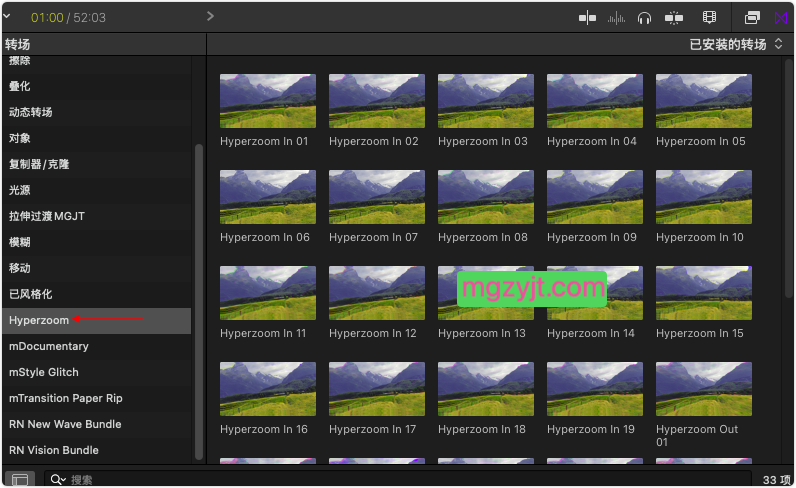
Task: Select the mStyle Glitch category
Action: (96, 372)
